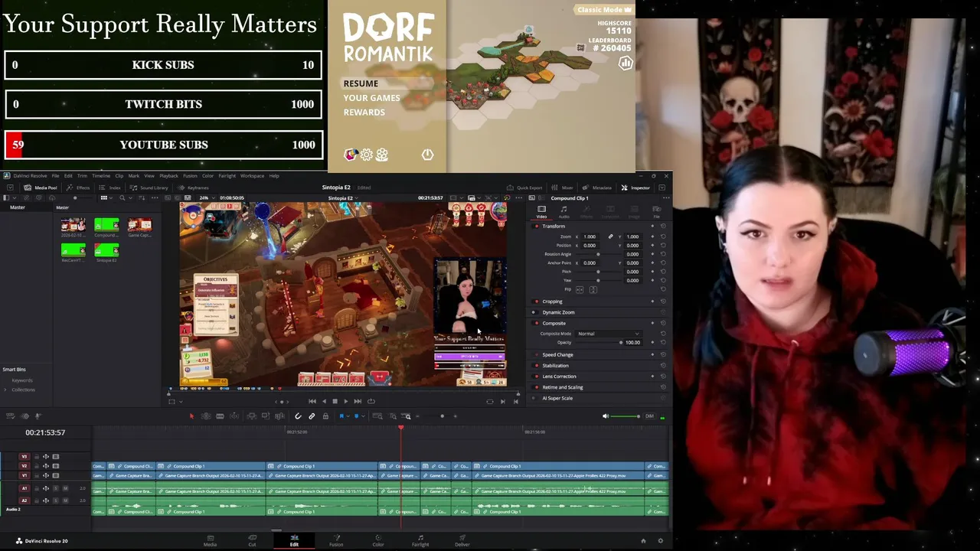980x551 pixels.
Task: Click the flip vertical icon
Action: (x=593, y=290)
